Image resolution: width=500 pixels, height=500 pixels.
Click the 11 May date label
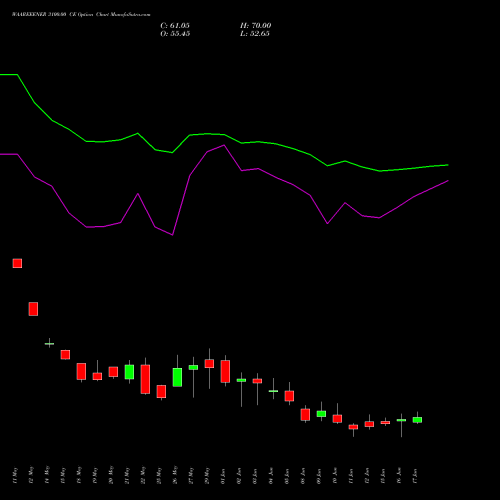(15, 476)
